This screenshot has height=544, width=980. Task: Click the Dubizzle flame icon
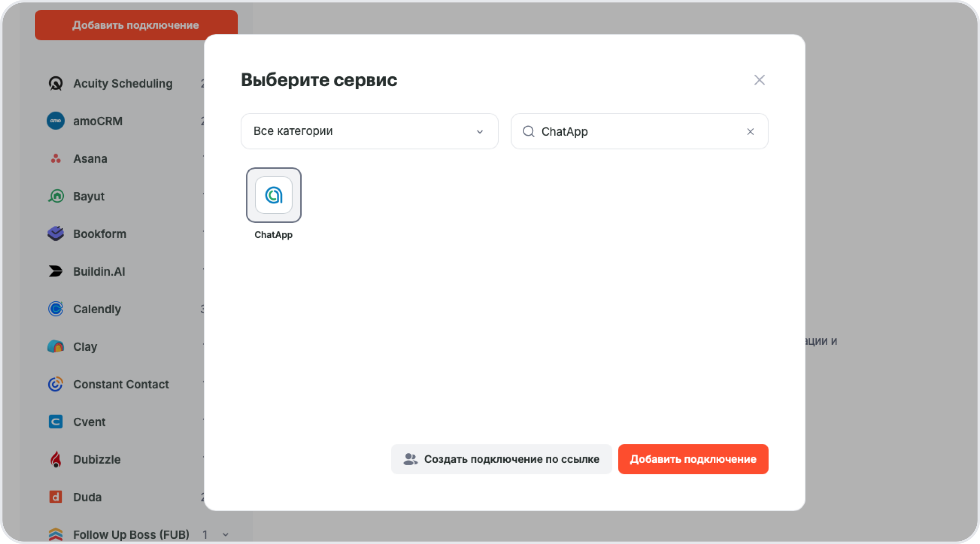(x=56, y=459)
